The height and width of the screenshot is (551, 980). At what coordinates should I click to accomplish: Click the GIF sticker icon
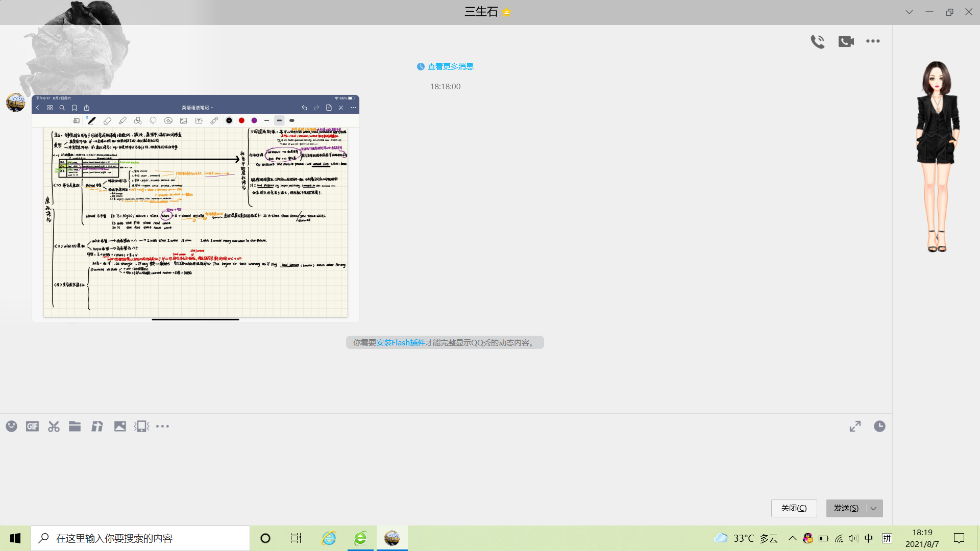point(32,426)
